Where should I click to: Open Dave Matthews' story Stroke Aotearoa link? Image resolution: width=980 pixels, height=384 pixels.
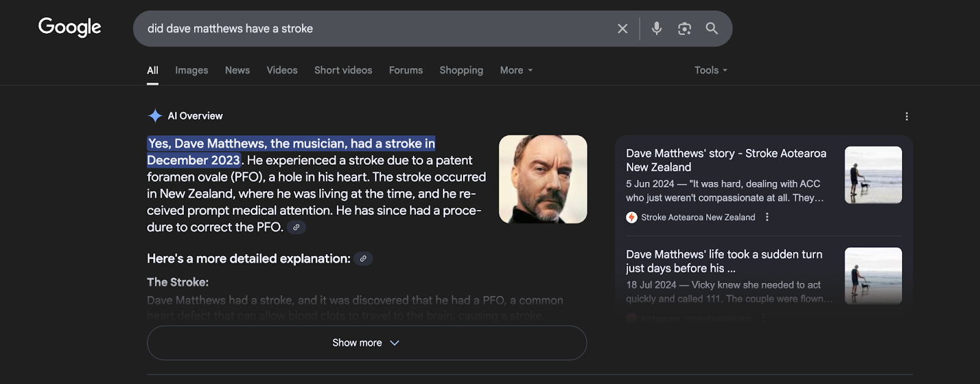[x=726, y=160]
